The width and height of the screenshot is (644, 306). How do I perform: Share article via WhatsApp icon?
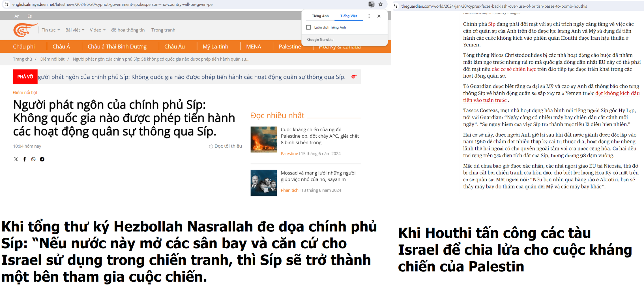(x=33, y=159)
